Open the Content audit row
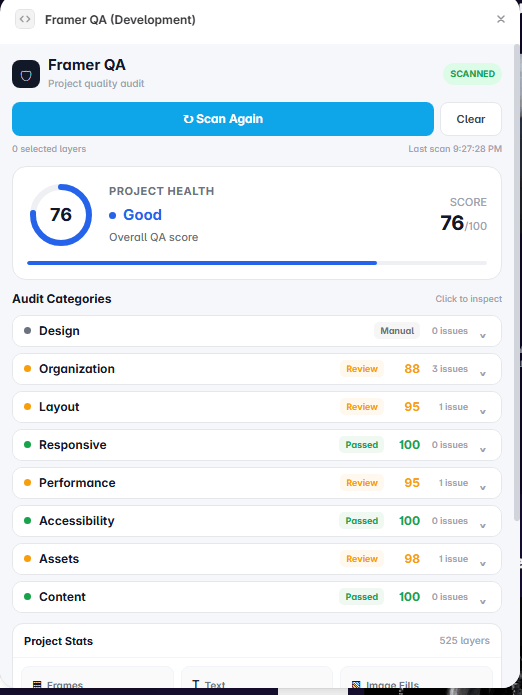Image resolution: width=522 pixels, height=695 pixels. coord(257,597)
